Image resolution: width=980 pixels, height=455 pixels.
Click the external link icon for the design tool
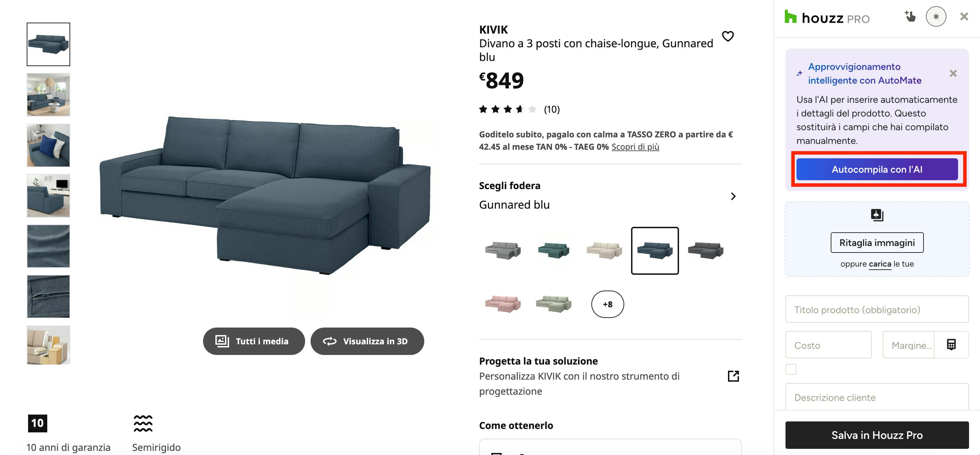pos(733,376)
